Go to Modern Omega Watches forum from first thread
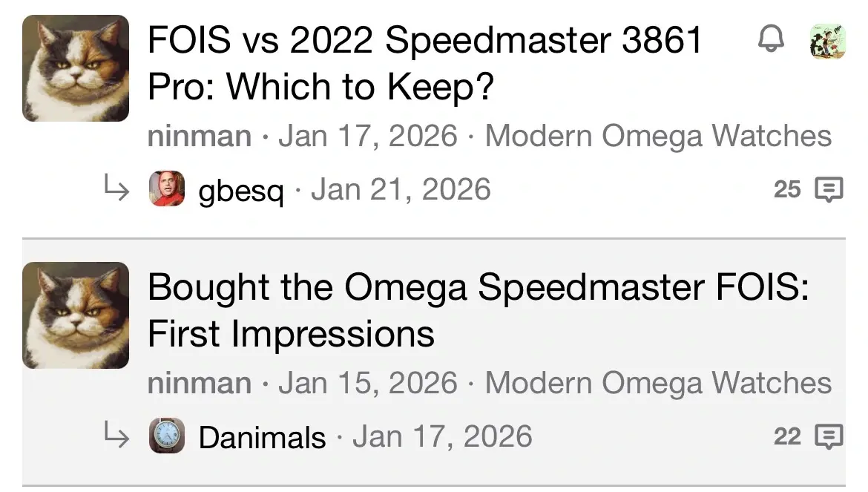868x492 pixels. (x=658, y=136)
